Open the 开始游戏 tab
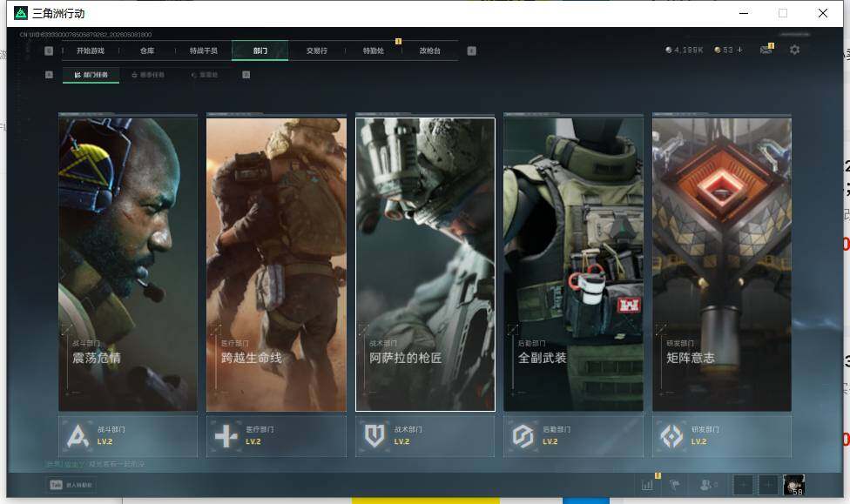 tap(90, 51)
